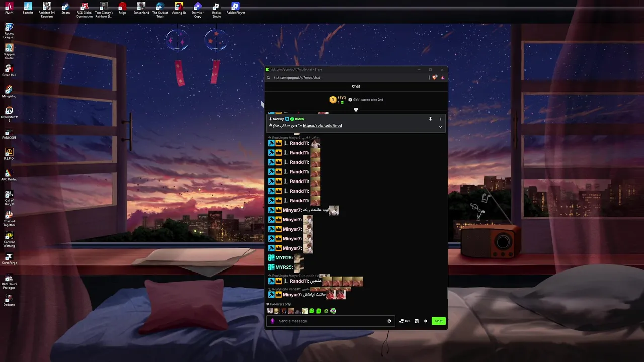Open the Feign desktop shortcut
Image resolution: width=644 pixels, height=362 pixels.
(122, 8)
